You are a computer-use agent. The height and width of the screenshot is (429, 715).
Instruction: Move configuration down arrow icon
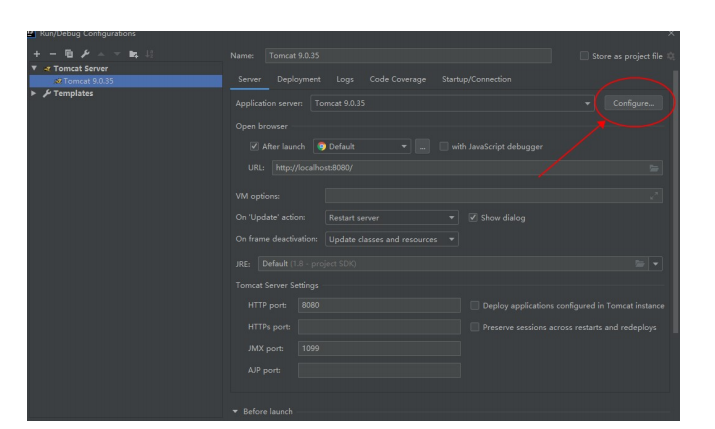point(117,54)
